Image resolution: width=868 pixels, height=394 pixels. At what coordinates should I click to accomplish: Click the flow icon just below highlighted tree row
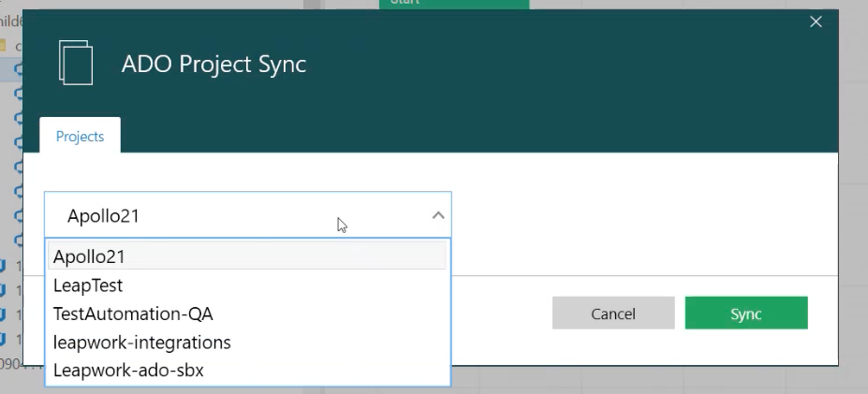click(x=18, y=94)
